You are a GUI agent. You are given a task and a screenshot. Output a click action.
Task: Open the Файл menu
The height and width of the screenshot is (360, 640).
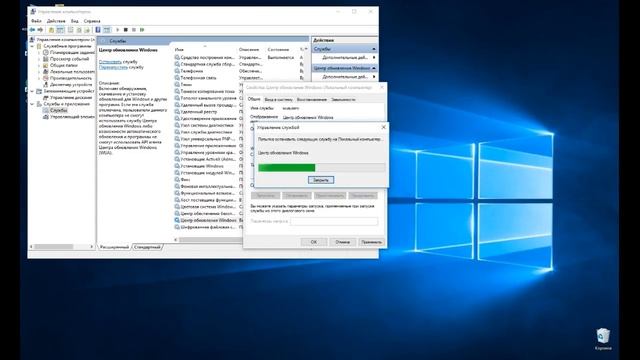click(x=36, y=21)
